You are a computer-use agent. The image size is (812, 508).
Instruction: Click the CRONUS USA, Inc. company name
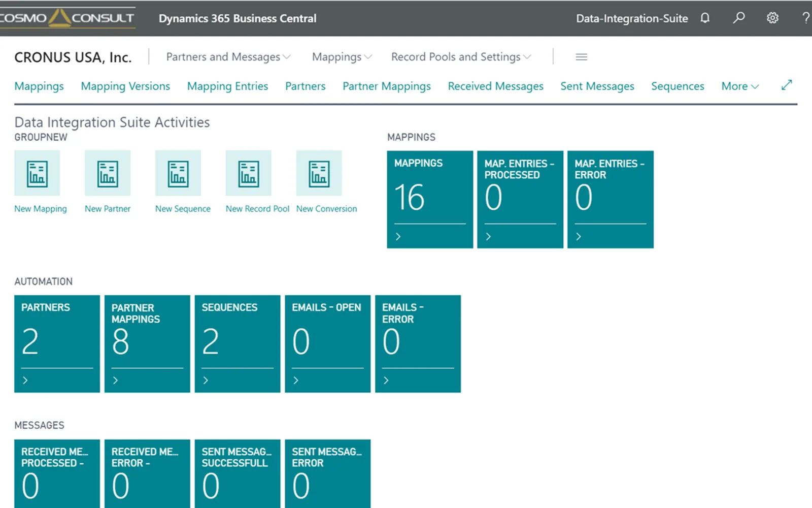click(73, 57)
